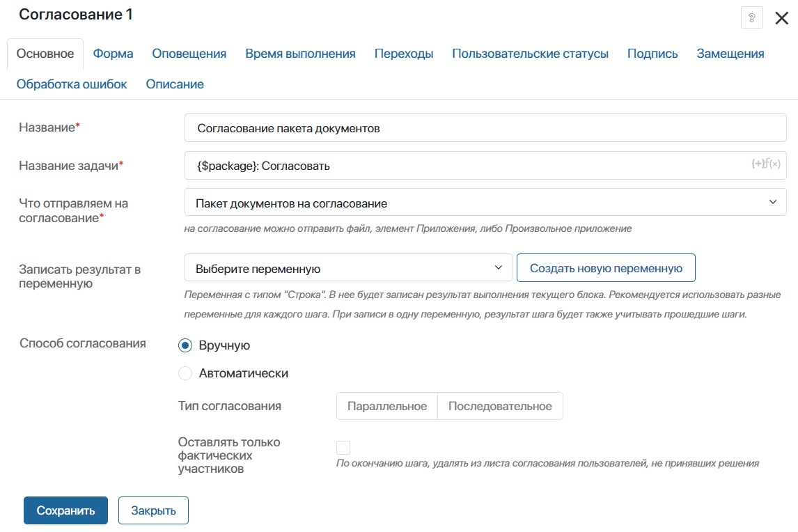
Task: Save settings with the Сохранить button
Action: point(65,510)
